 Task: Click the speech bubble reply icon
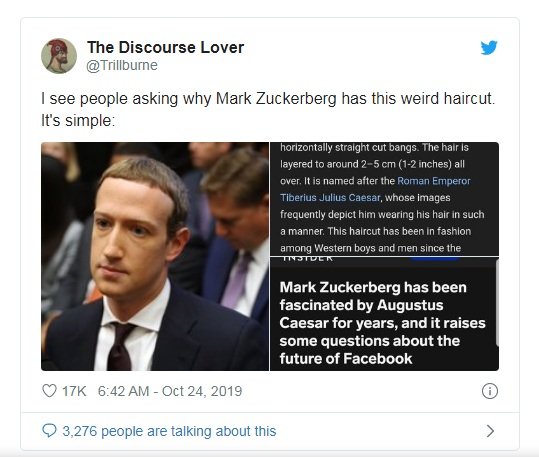[x=49, y=431]
